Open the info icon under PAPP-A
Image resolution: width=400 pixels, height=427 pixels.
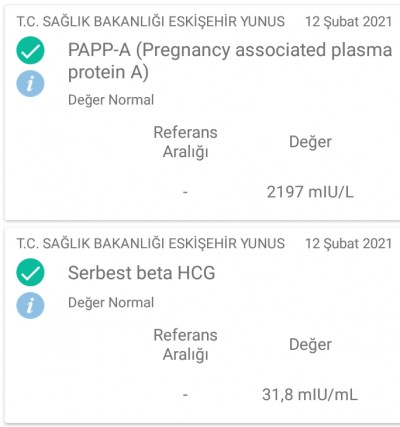click(x=30, y=83)
